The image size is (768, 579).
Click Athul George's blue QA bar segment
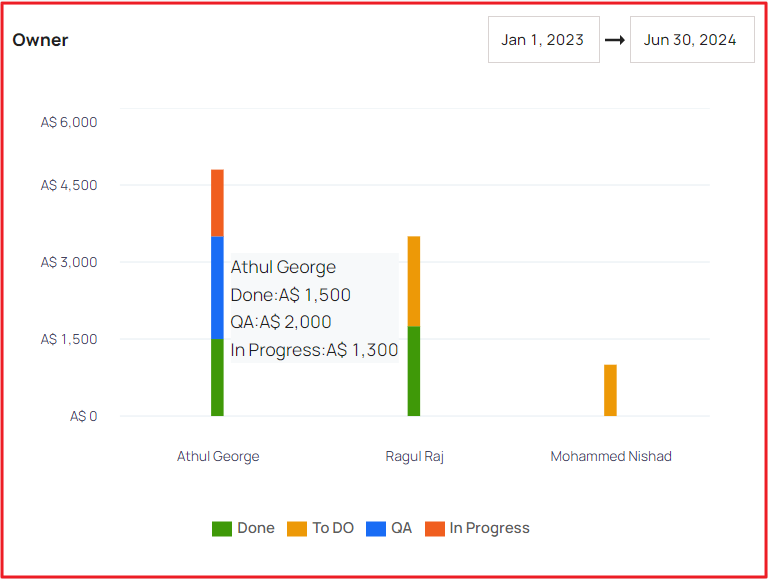coord(217,288)
